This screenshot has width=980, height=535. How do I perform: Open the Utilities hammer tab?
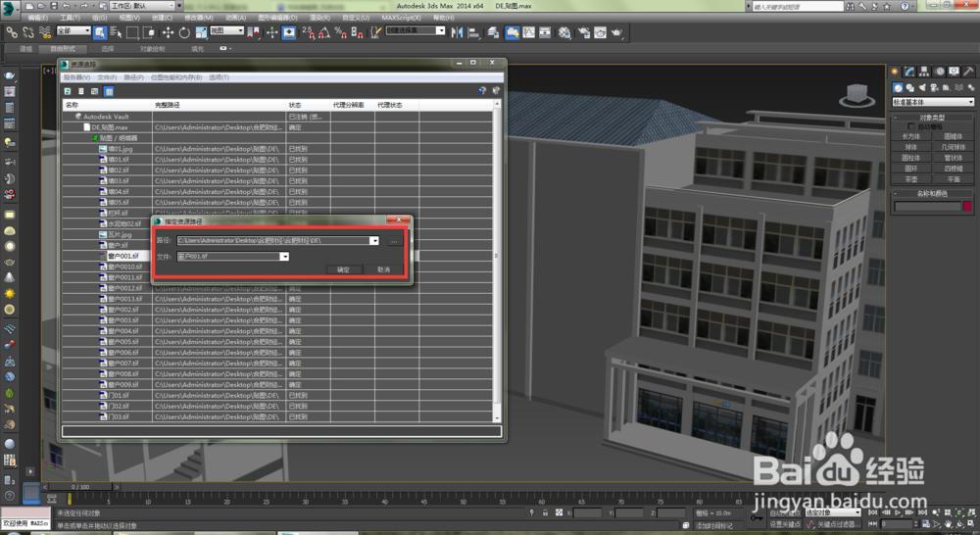coord(968,72)
